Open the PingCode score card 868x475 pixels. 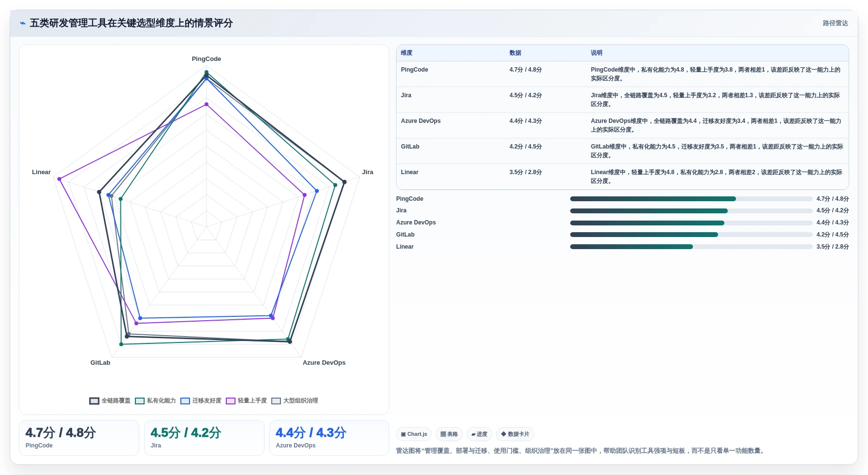(79, 438)
